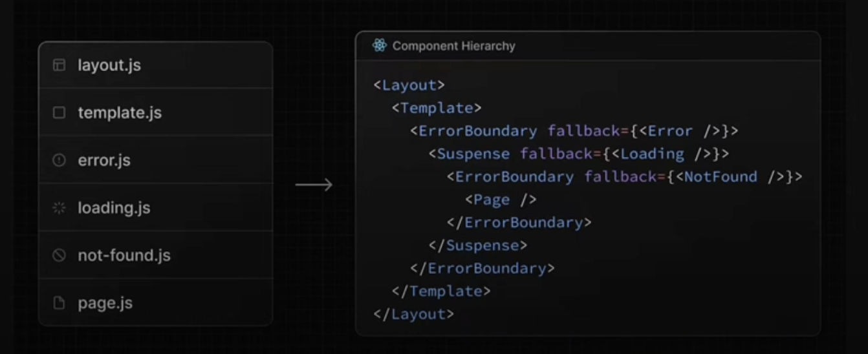868x354 pixels.
Task: Select the loading.js text
Action: coord(114,208)
